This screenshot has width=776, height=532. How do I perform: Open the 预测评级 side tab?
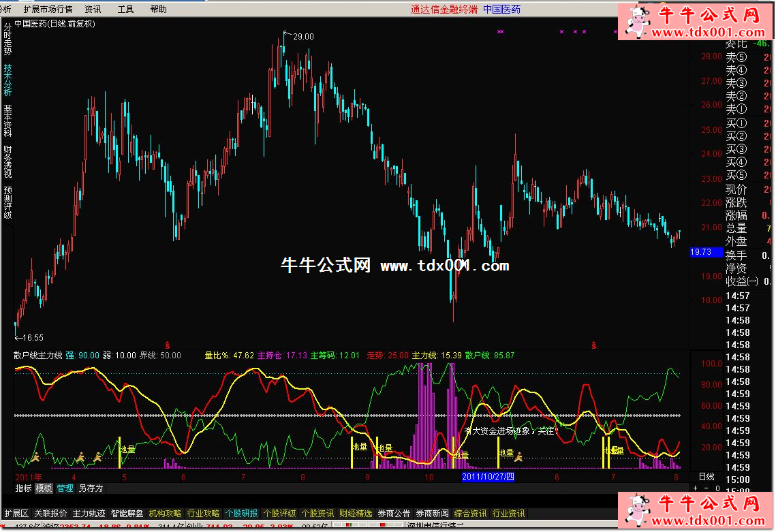coord(7,202)
